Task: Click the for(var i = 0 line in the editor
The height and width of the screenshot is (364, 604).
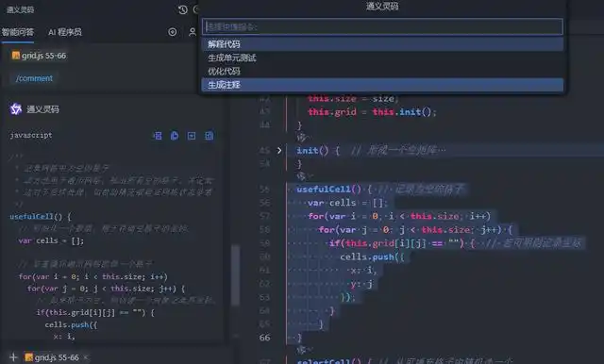Action: point(399,216)
